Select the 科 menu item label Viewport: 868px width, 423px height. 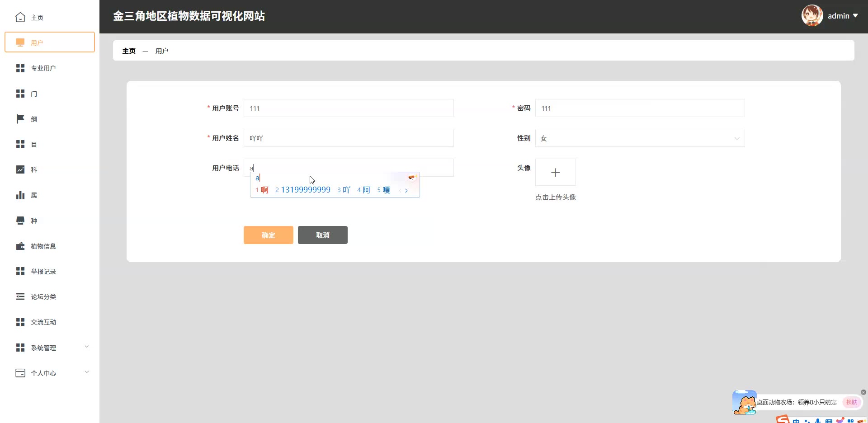point(34,170)
